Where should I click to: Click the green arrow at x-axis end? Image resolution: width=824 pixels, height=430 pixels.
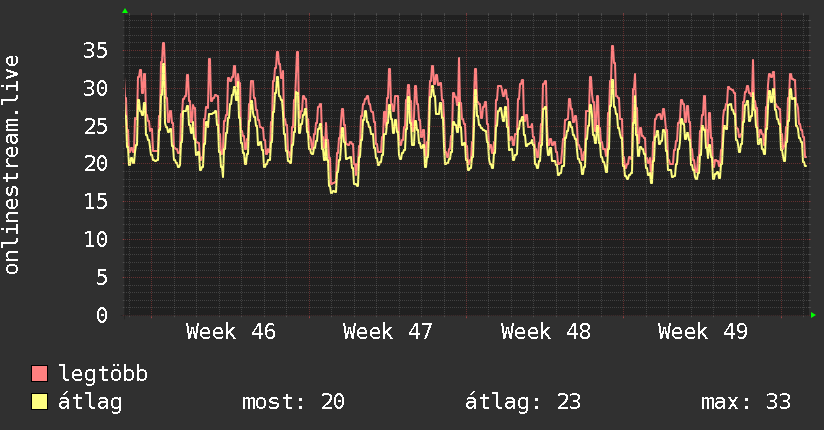pos(813,315)
